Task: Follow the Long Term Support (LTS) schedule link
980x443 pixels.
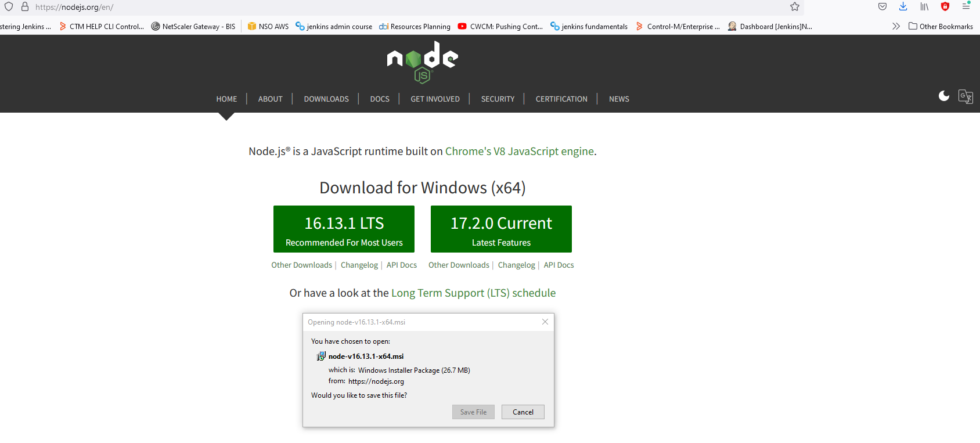Action: click(474, 293)
